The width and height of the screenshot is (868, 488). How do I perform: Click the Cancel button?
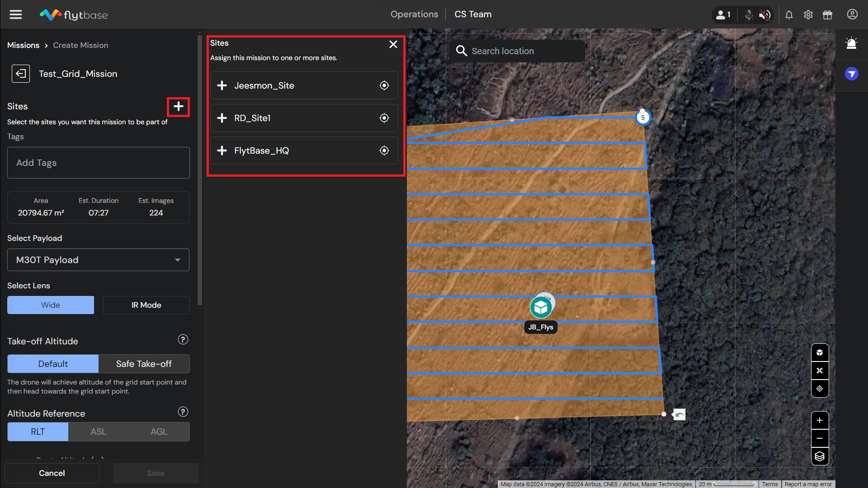point(52,473)
